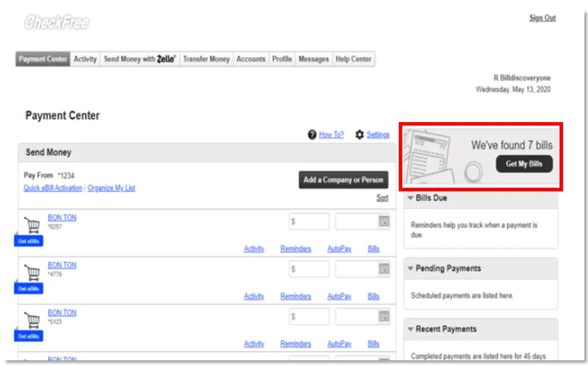Click Add a Company or Person button
Image resolution: width=588 pixels, height=365 pixels.
point(343,180)
